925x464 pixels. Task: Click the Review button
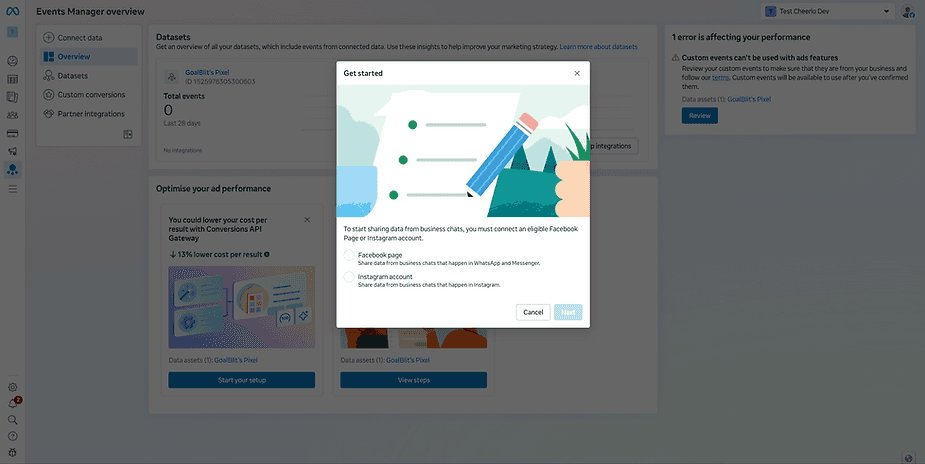(700, 116)
